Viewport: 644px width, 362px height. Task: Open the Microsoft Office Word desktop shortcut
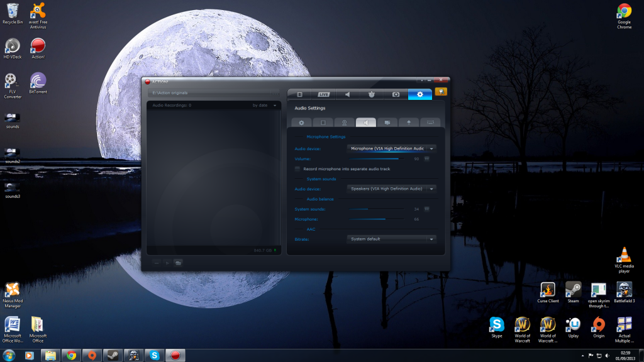(13, 329)
